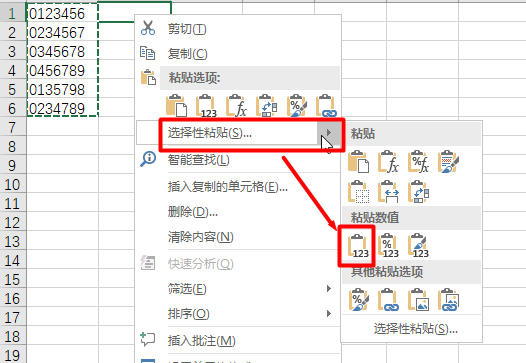Click Values & Number Formatting (%123) icon
Screen dimensions: 526x363
[x=388, y=246]
